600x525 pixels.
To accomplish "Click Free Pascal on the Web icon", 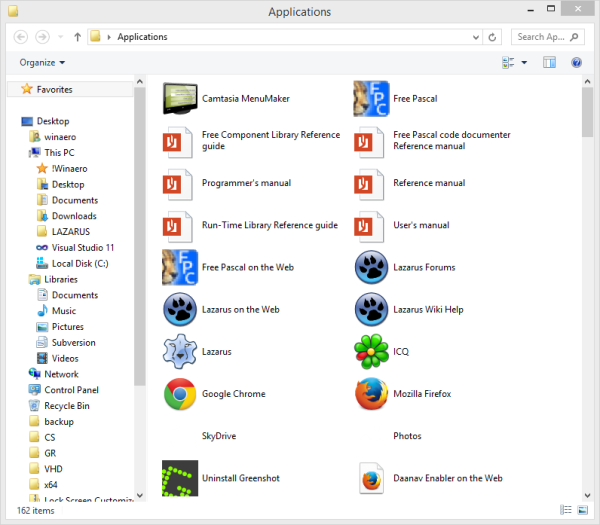I will point(180,267).
